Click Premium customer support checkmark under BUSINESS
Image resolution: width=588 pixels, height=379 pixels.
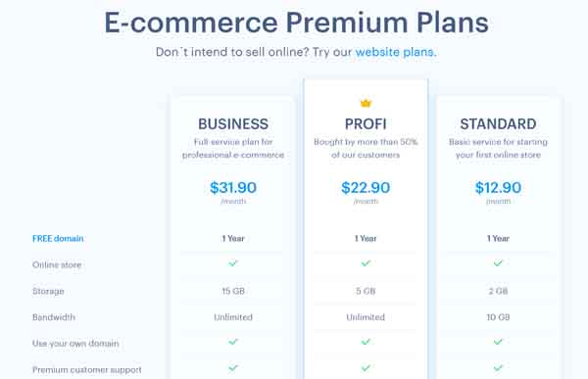233,368
